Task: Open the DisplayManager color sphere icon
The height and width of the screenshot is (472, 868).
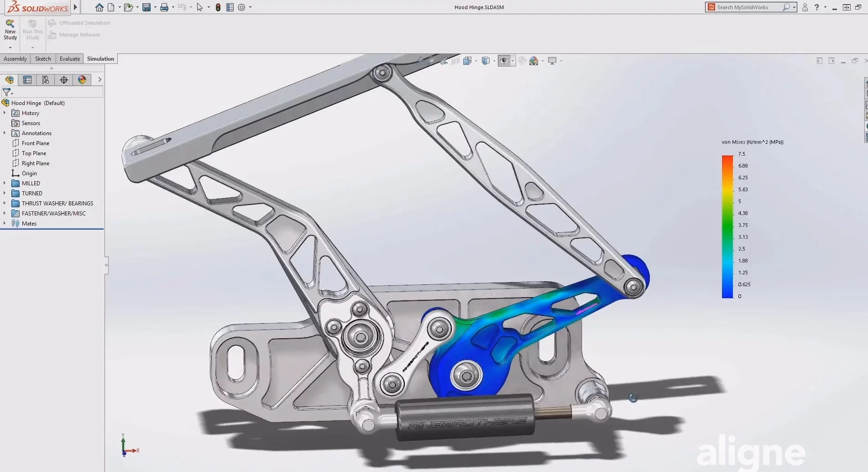Action: point(82,80)
